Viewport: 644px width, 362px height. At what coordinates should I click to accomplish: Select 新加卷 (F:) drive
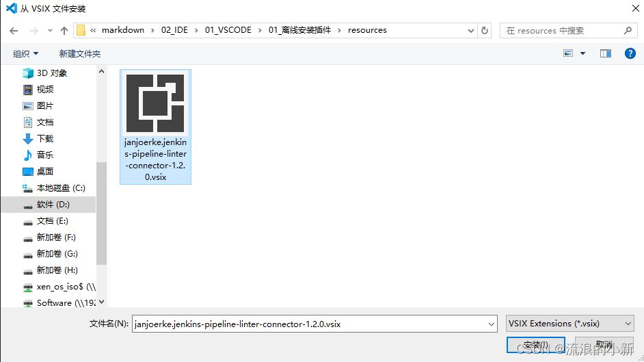[49, 237]
